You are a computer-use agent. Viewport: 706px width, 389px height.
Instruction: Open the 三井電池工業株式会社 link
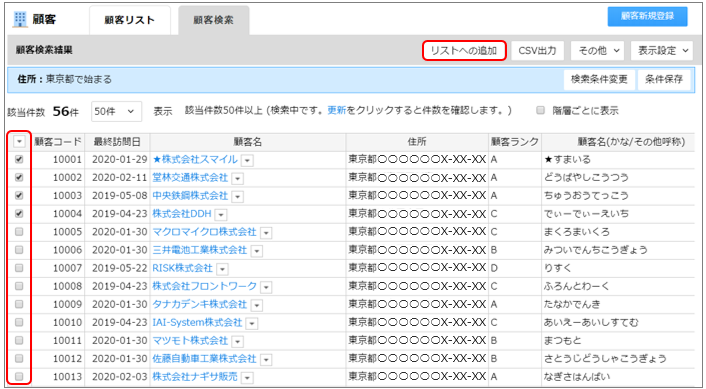click(199, 250)
